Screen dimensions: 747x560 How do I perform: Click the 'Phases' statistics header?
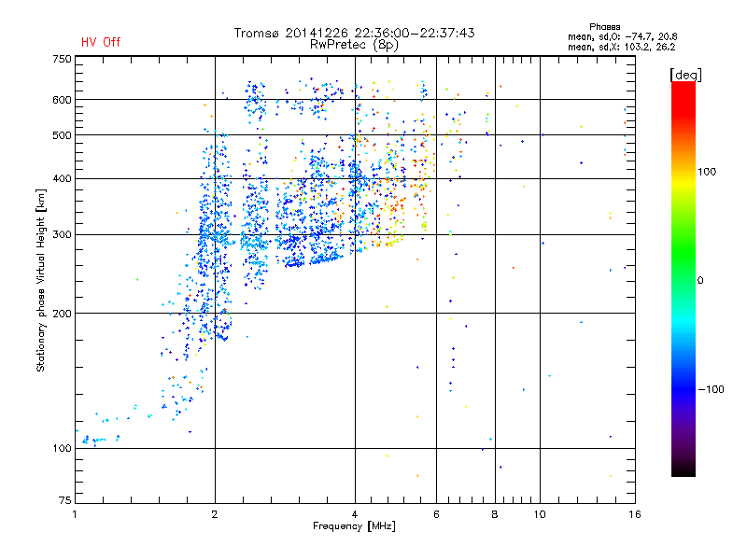click(604, 27)
